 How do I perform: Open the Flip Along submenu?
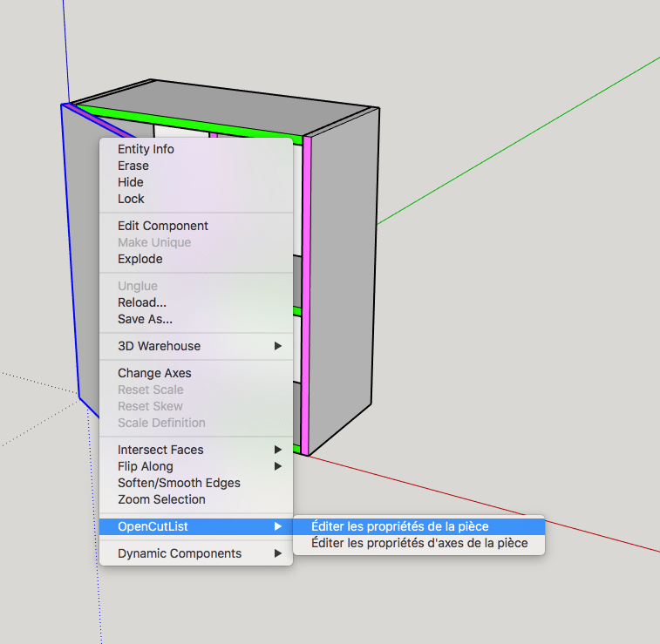pyautogui.click(x=195, y=466)
